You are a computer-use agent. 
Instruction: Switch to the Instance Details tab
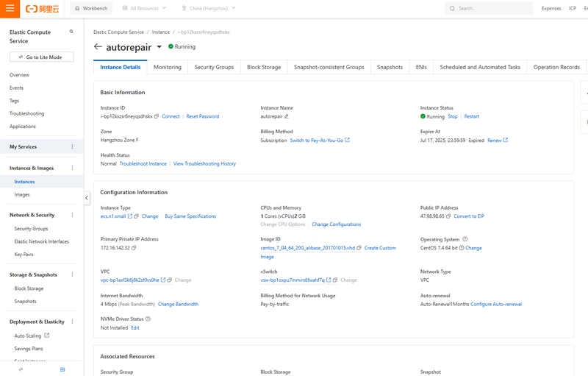tap(121, 67)
